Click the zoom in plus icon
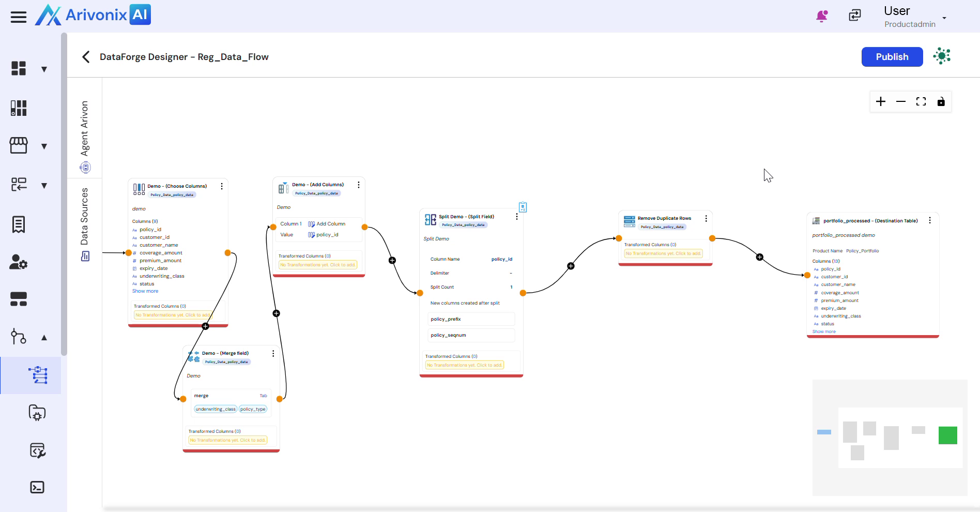 click(x=881, y=102)
